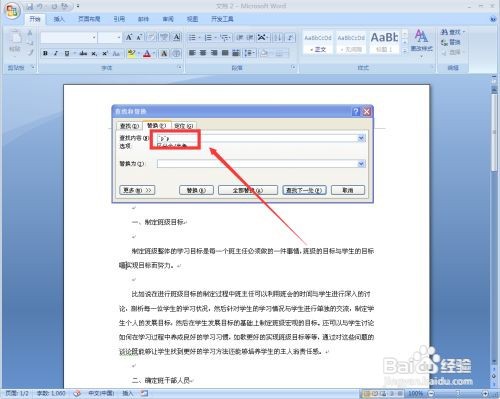Switch to the Home ribbon tab

click(35, 19)
